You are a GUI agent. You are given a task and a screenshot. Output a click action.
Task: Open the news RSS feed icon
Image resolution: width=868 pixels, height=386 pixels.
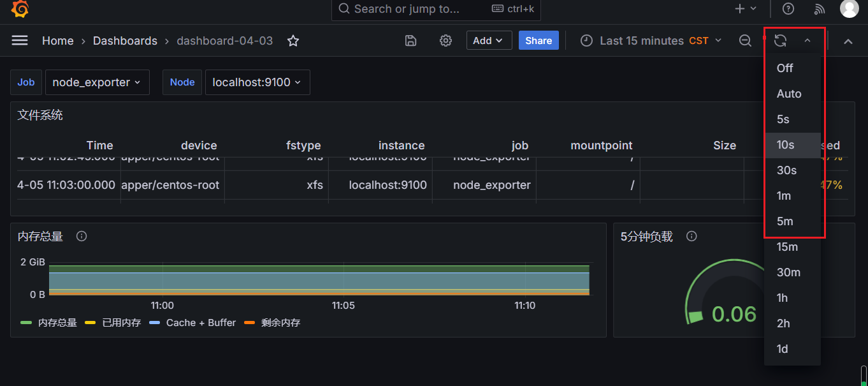[x=820, y=9]
